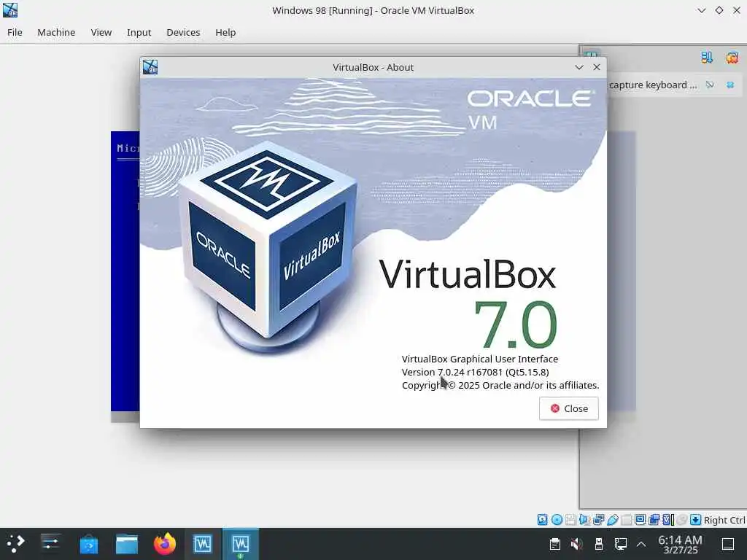Screen dimensions: 747x560
Task: Open the KDE application launcher
Action: (15, 544)
